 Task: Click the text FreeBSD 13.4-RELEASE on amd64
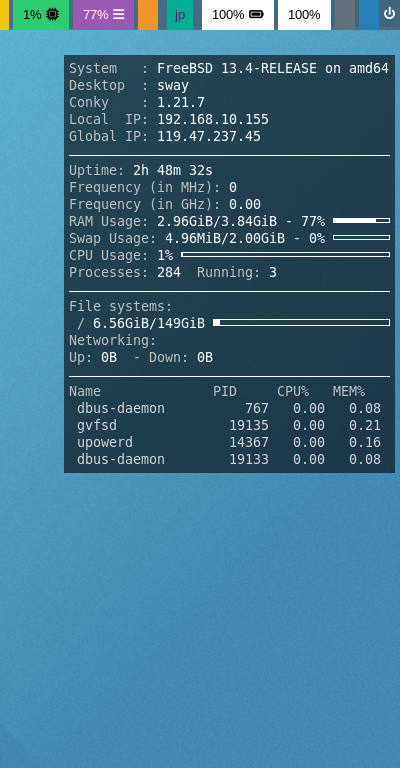pos(273,69)
